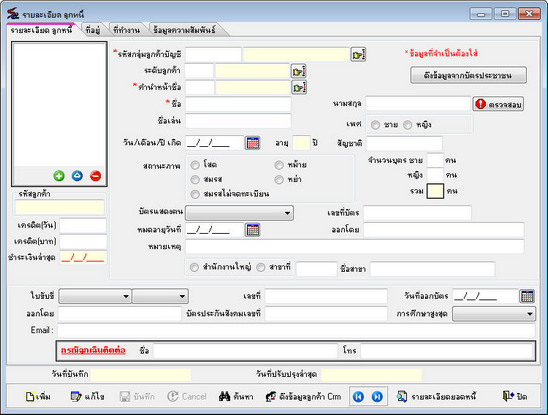Open first ใบขับขี่ dropdown

coord(95,296)
